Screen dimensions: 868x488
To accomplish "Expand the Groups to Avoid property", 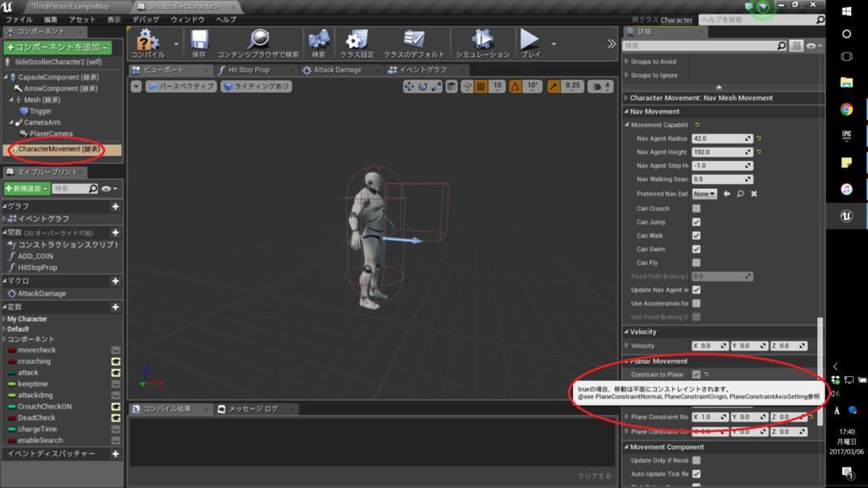I will tap(626, 61).
